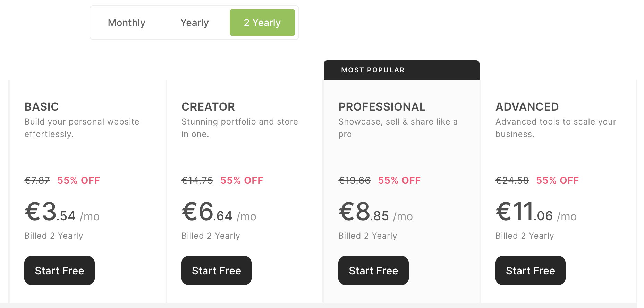Click Start Free on the Advanced plan
644x308 pixels.
click(530, 271)
